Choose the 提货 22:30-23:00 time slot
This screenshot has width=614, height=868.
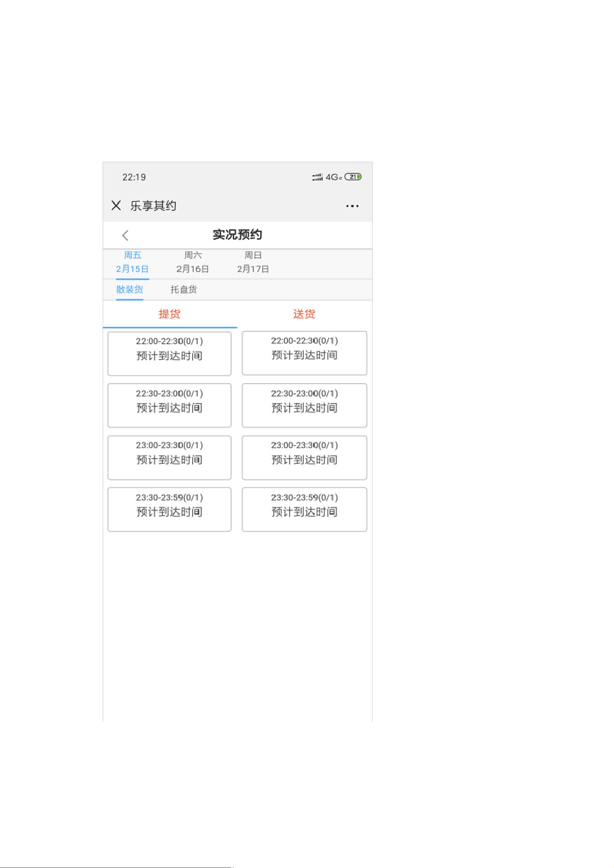(x=169, y=405)
